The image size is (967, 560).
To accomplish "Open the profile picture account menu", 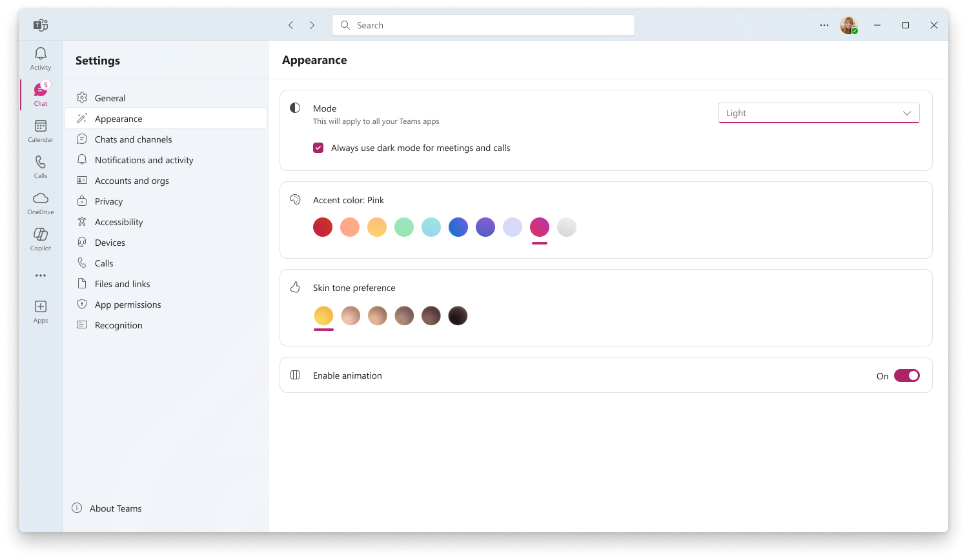I will click(848, 25).
